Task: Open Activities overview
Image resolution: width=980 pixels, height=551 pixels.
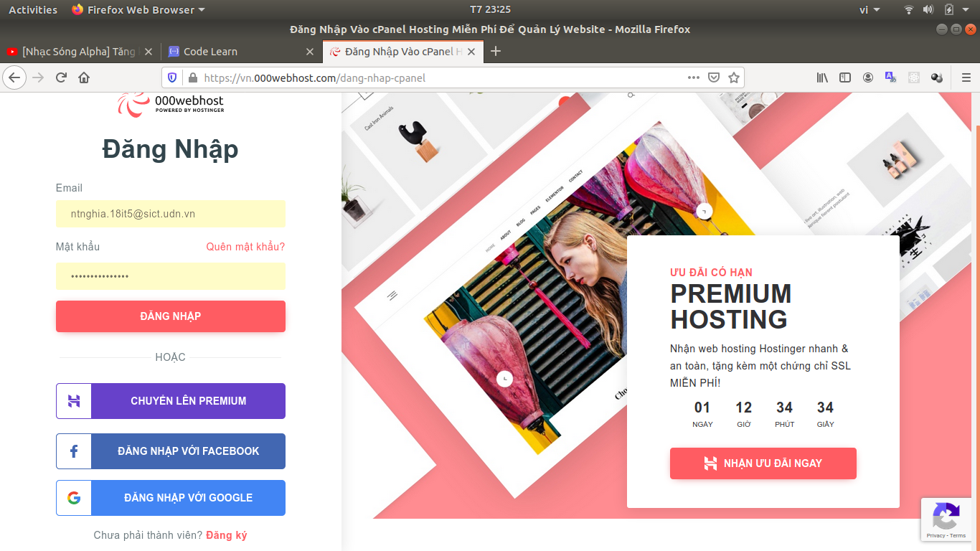Action: click(x=33, y=10)
